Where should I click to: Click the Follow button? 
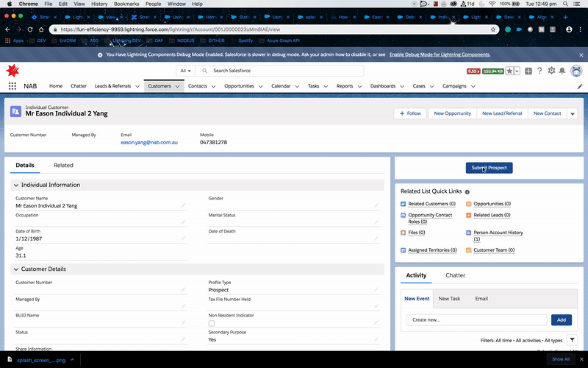pyautogui.click(x=410, y=113)
